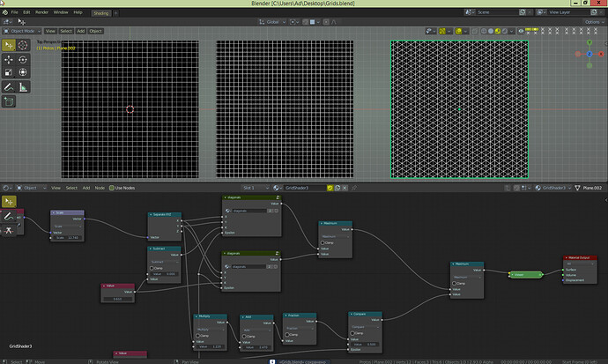Select the Annotate tool in viewport toolbar
608x364 pixels.
pyautogui.click(x=9, y=87)
